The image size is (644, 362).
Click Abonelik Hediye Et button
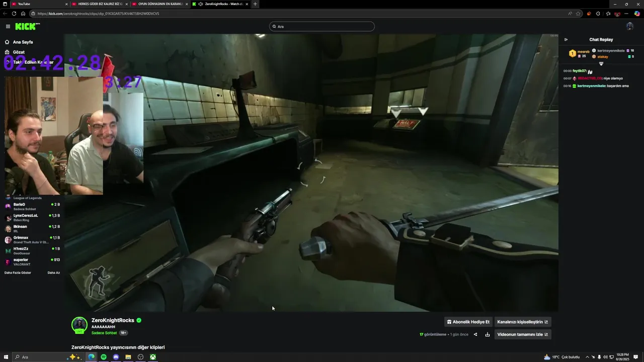[468, 322]
